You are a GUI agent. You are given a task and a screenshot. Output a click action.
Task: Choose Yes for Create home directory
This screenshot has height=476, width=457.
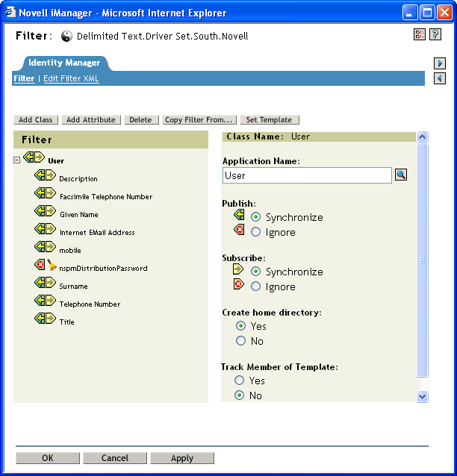(240, 326)
